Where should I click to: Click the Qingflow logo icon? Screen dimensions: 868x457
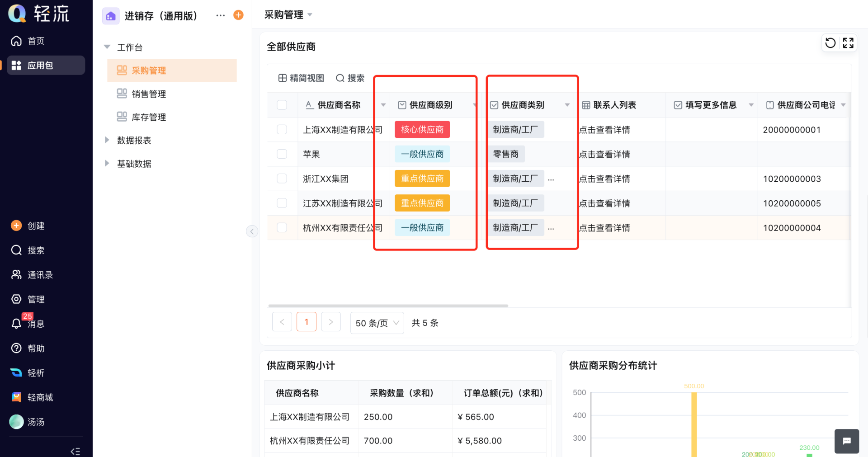click(17, 13)
